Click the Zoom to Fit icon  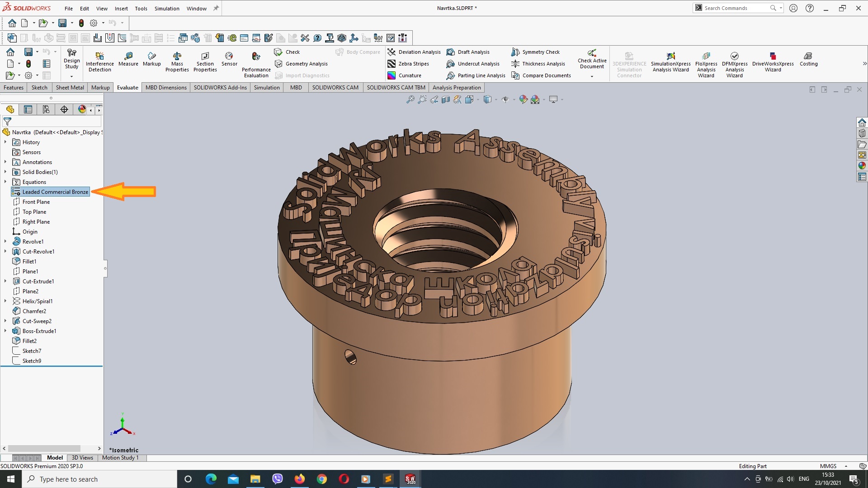410,99
